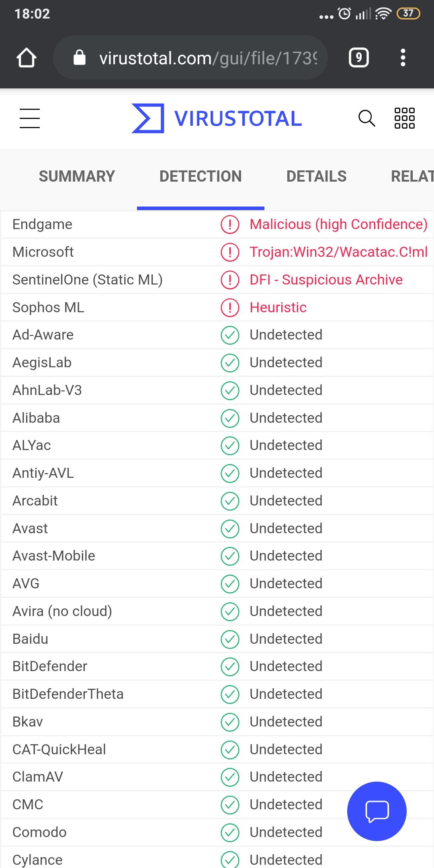Open the VirusTotal hamburger menu
This screenshot has width=434, height=868.
coord(30,118)
